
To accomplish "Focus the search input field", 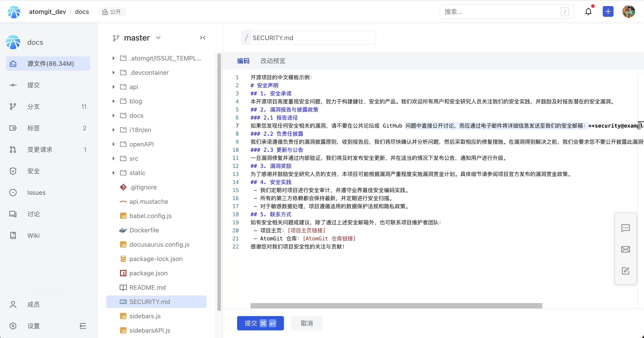I will [x=506, y=12].
